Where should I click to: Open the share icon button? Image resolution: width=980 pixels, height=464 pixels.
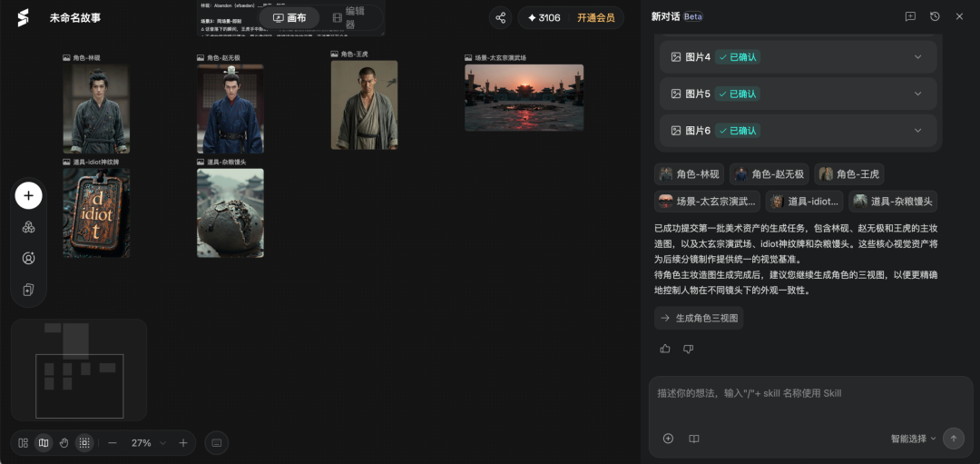(x=501, y=17)
